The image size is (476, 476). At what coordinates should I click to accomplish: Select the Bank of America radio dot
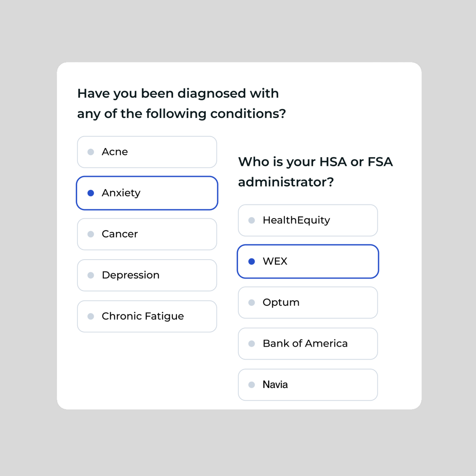click(252, 344)
